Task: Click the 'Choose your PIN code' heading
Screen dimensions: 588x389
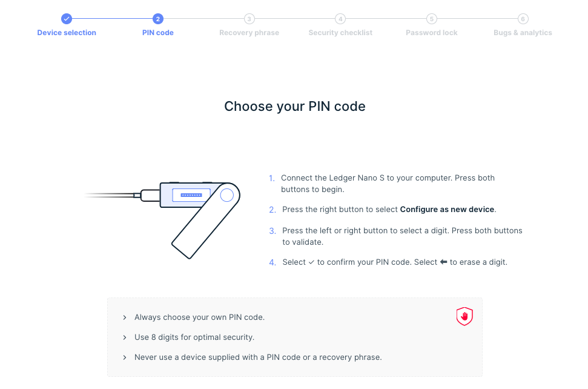Action: [295, 107]
